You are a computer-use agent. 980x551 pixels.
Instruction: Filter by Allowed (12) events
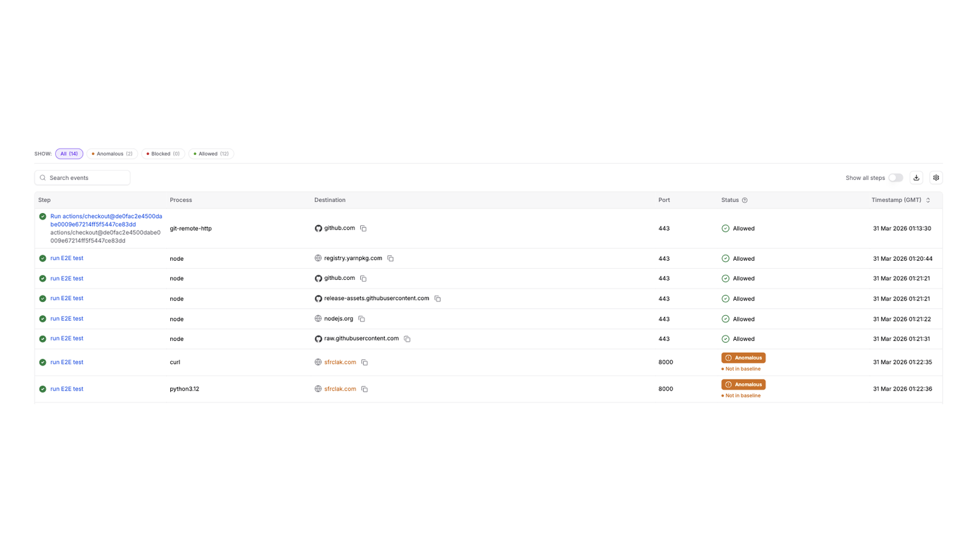[211, 154]
